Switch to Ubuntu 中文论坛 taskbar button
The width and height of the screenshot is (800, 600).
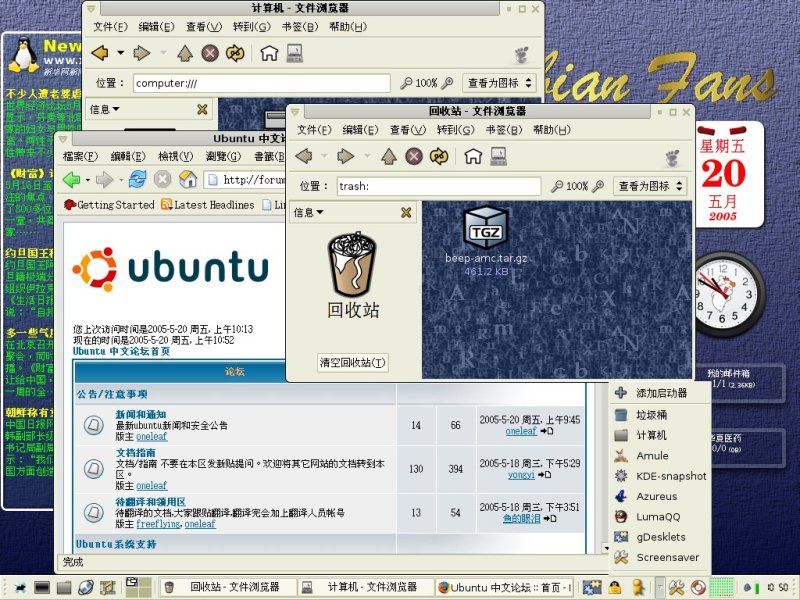(506, 587)
